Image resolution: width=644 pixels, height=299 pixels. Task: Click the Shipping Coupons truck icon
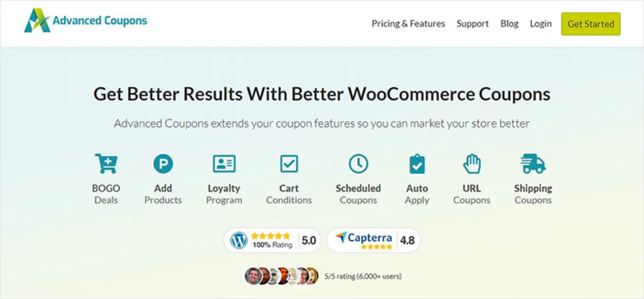pos(533,163)
